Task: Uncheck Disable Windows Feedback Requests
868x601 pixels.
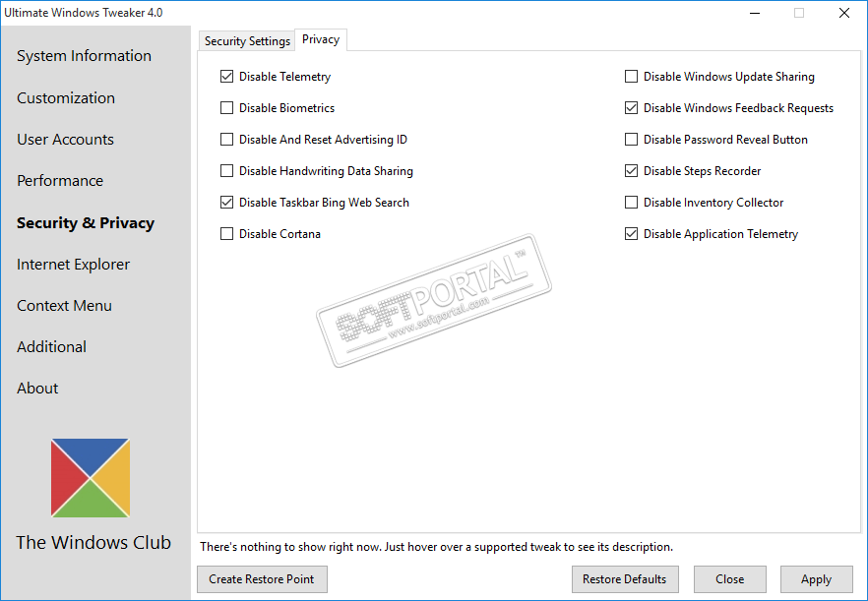Action: pos(631,108)
